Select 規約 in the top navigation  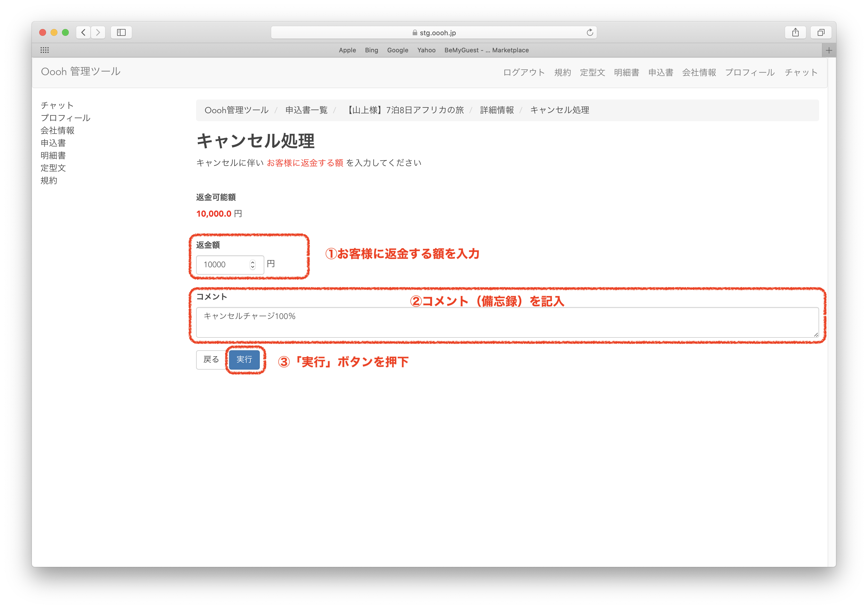tap(562, 72)
